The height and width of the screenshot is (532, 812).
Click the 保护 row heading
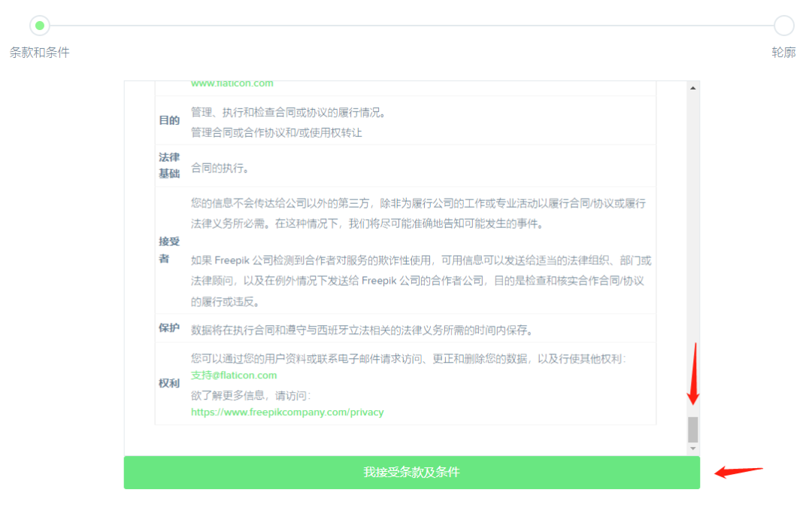click(169, 328)
